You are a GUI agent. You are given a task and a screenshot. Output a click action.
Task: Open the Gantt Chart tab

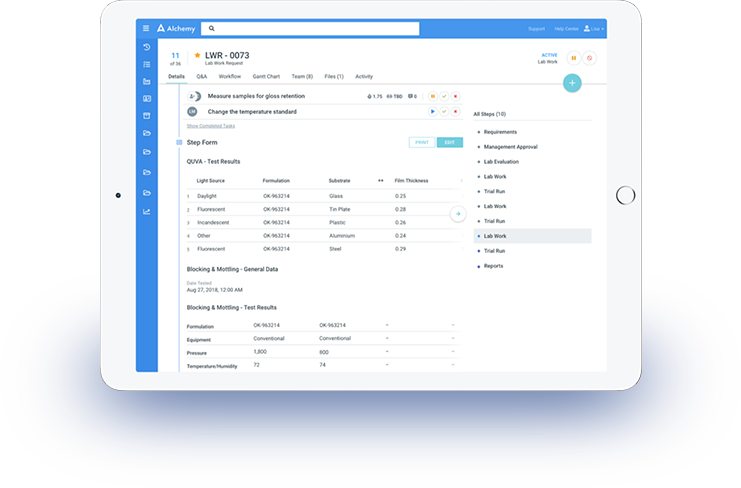tap(266, 77)
